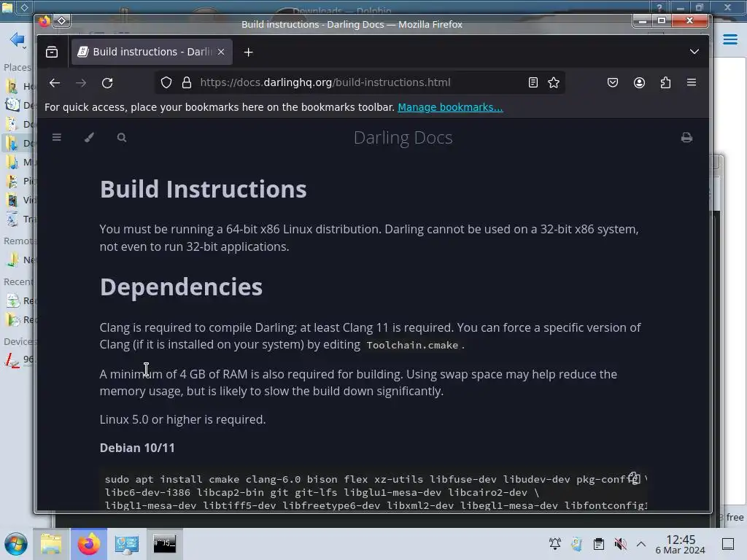The width and height of the screenshot is (747, 560).
Task: Open Darling Docs search magnifier
Action: coord(122,138)
